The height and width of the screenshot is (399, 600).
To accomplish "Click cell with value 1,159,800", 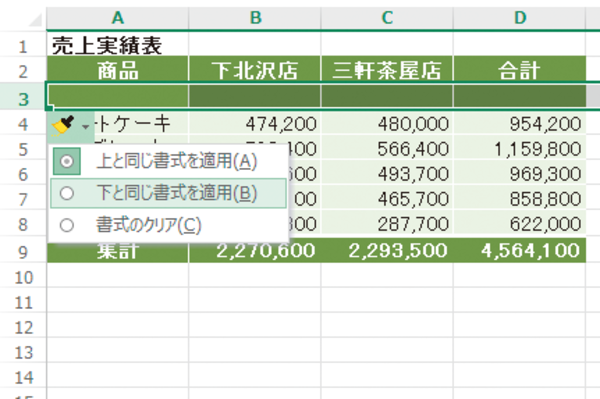I will coord(520,148).
